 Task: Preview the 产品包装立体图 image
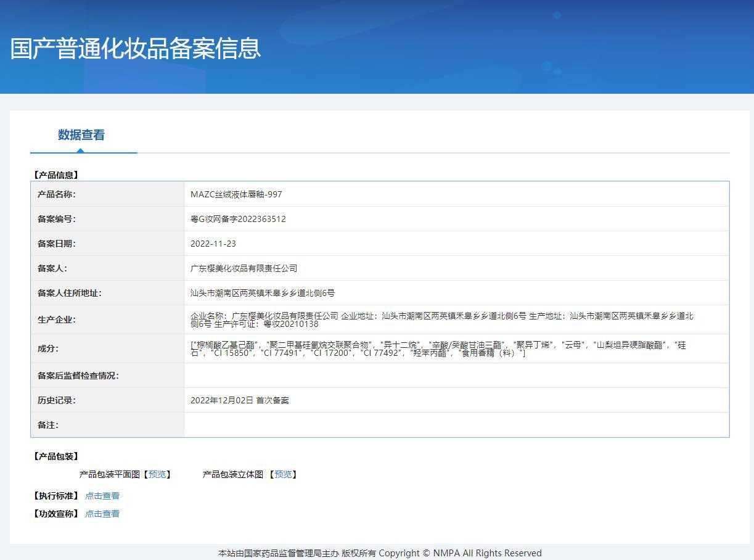[283, 474]
